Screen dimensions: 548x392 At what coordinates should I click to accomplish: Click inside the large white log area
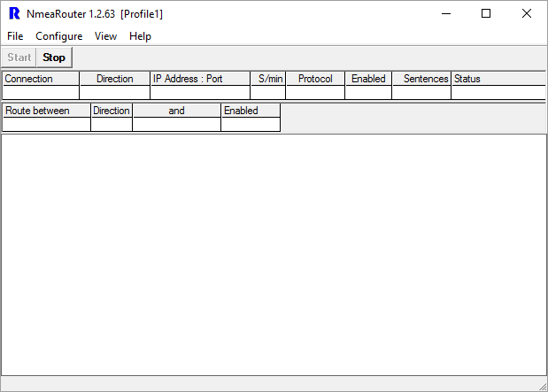coord(274,255)
